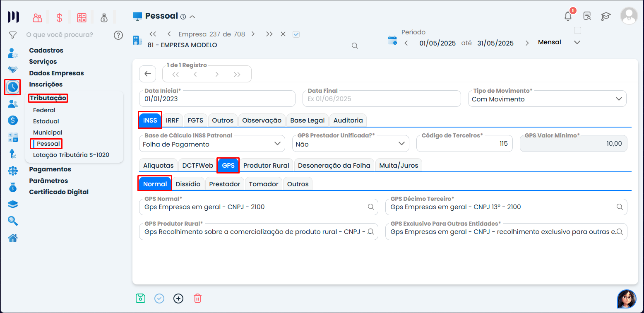Click the red trash delete icon
The height and width of the screenshot is (313, 644).
point(198,298)
